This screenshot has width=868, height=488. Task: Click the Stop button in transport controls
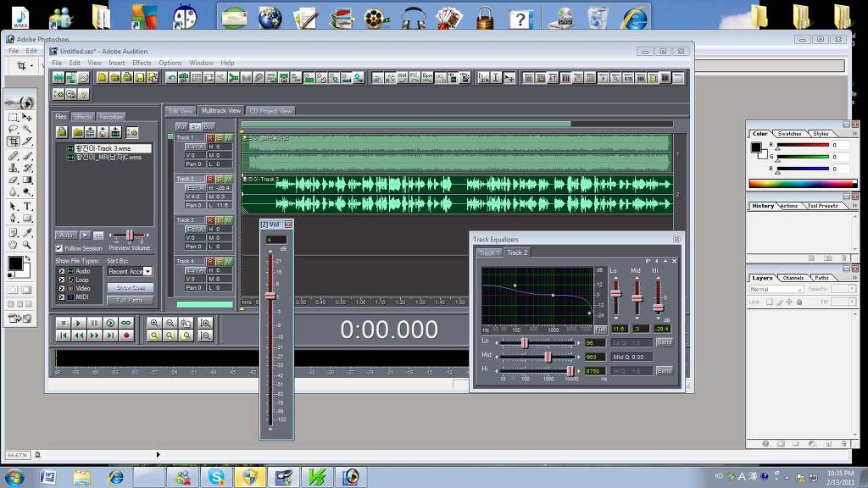(x=62, y=323)
